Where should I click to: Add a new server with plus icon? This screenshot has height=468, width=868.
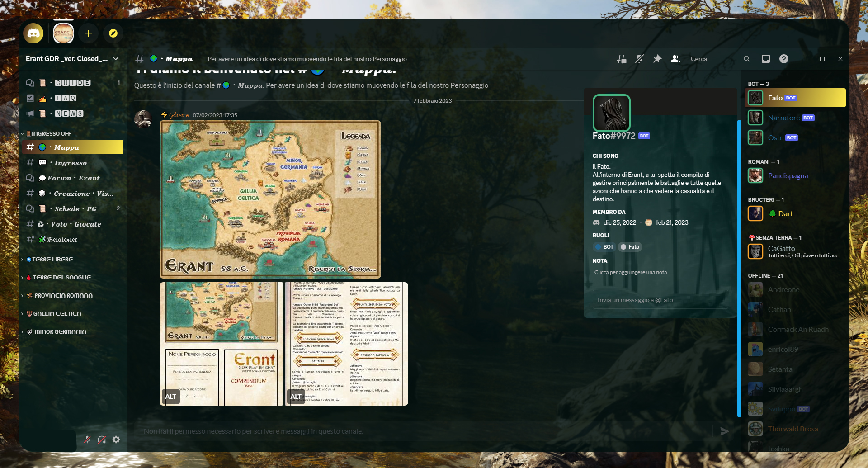pos(88,33)
